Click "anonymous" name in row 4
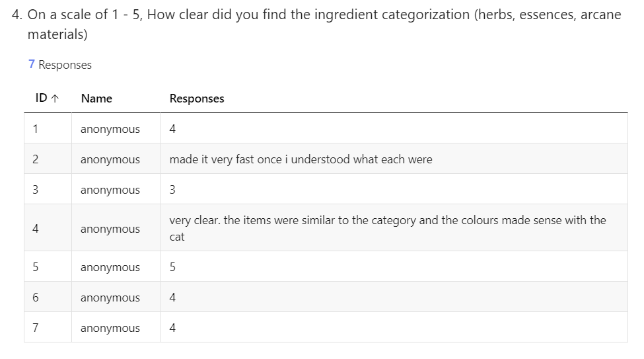 [x=110, y=229]
